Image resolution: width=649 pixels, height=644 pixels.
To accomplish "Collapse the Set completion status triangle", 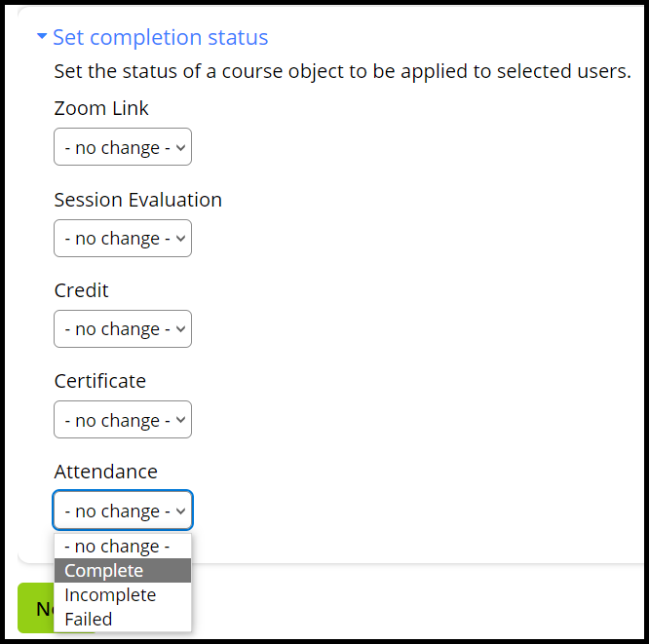I will [x=41, y=37].
